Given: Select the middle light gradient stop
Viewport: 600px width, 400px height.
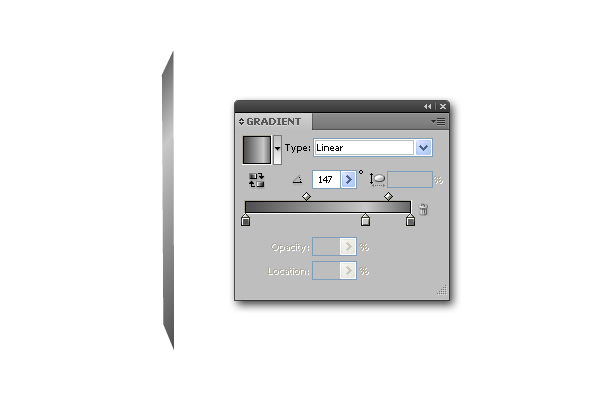Looking at the screenshot, I should point(365,220).
